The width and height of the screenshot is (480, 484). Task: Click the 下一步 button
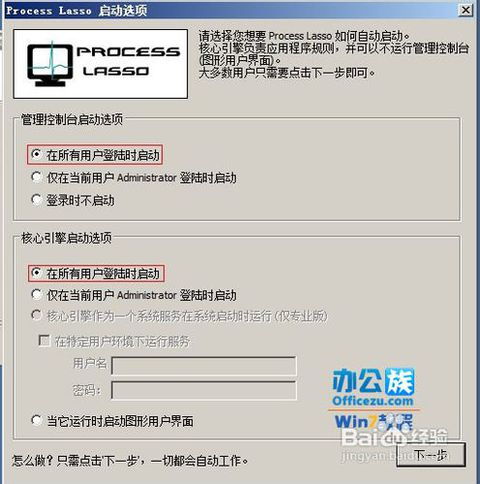pos(431,455)
